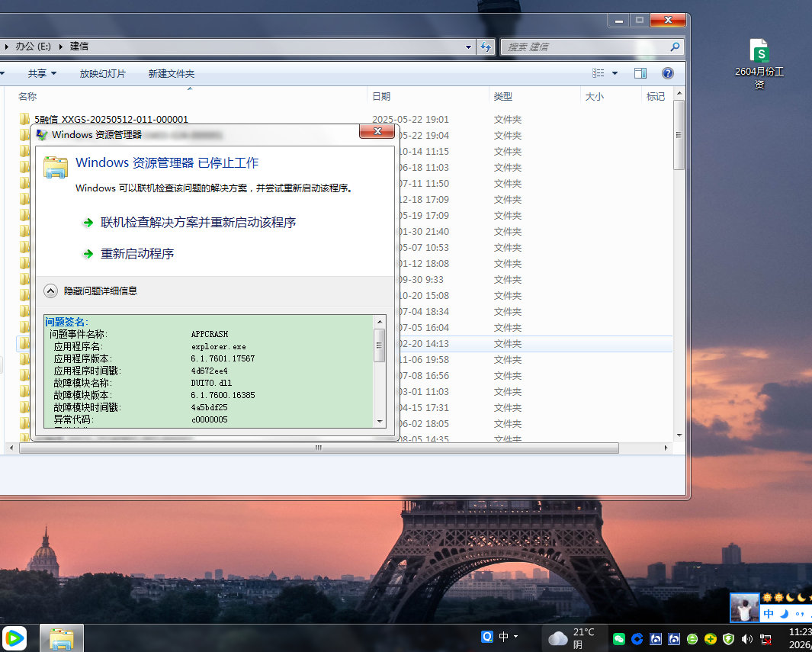
Task: Open the WeChat tray icon
Action: (x=619, y=639)
